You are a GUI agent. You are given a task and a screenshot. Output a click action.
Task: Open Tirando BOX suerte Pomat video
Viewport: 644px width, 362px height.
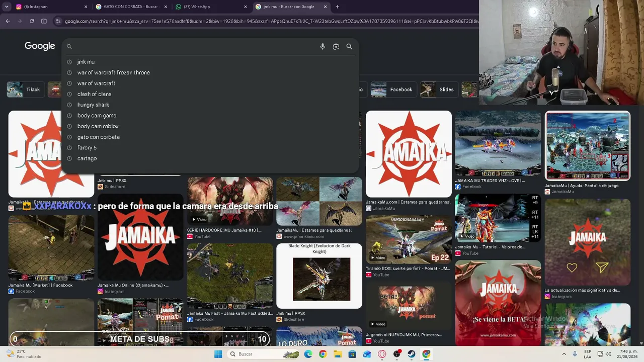click(x=409, y=239)
